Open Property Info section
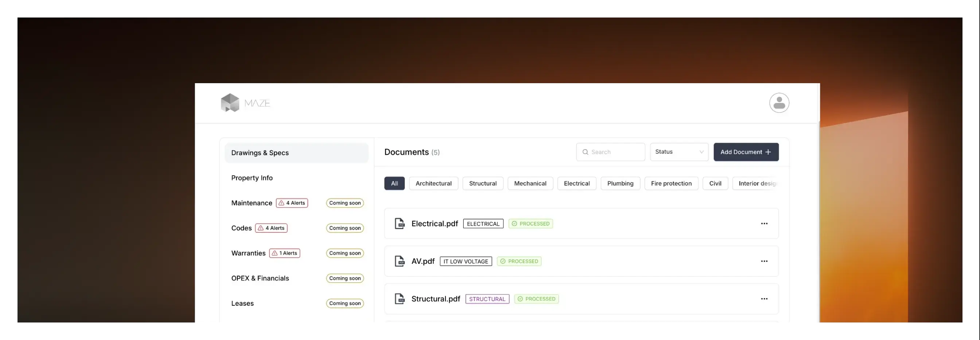The width and height of the screenshot is (980, 340). [252, 178]
